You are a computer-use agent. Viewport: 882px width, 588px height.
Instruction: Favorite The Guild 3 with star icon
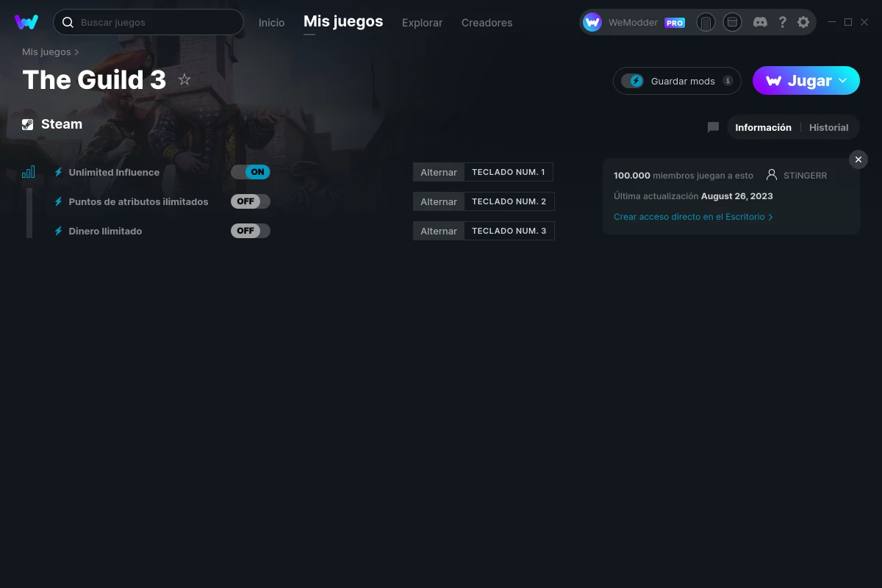click(184, 79)
